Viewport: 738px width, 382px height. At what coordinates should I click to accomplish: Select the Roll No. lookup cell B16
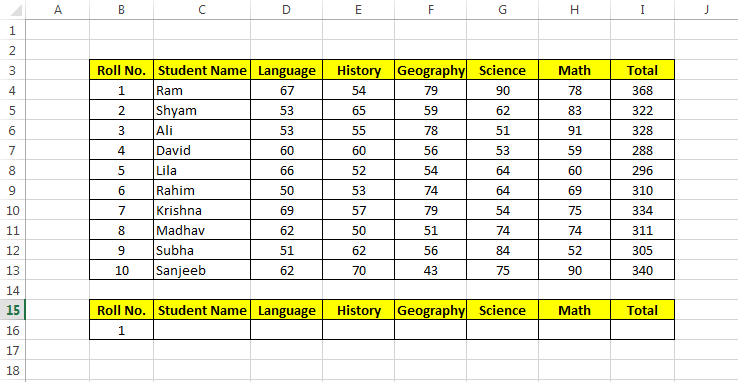pyautogui.click(x=121, y=330)
